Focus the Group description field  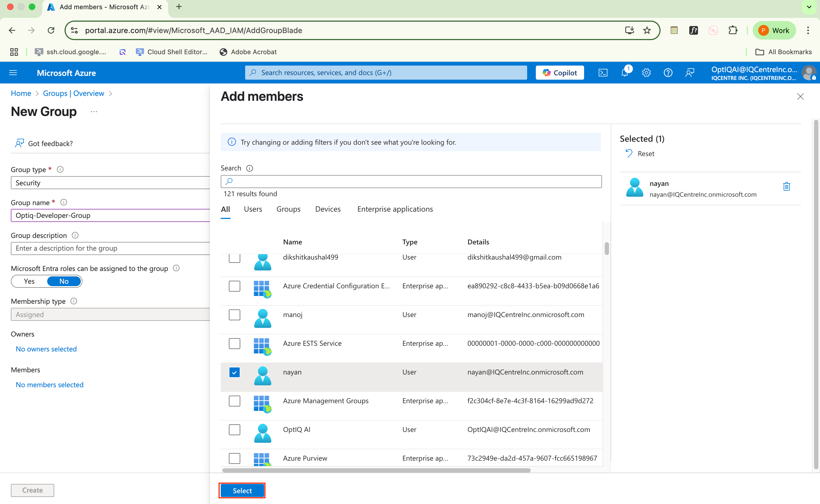(x=110, y=248)
